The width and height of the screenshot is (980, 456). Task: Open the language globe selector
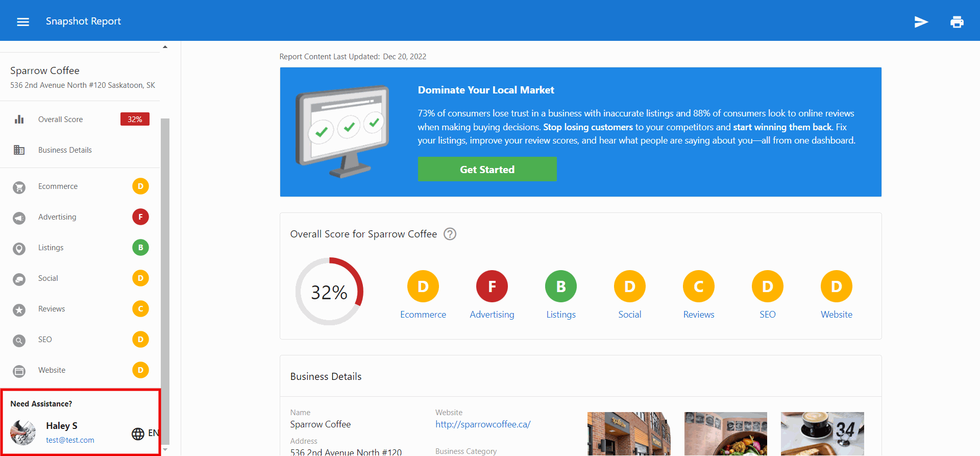tap(138, 434)
